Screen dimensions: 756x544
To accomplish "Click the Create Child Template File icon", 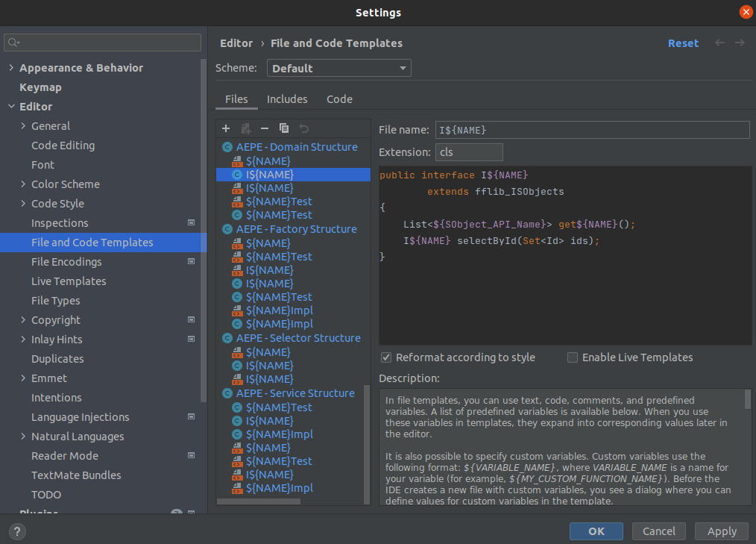I will tap(246, 128).
